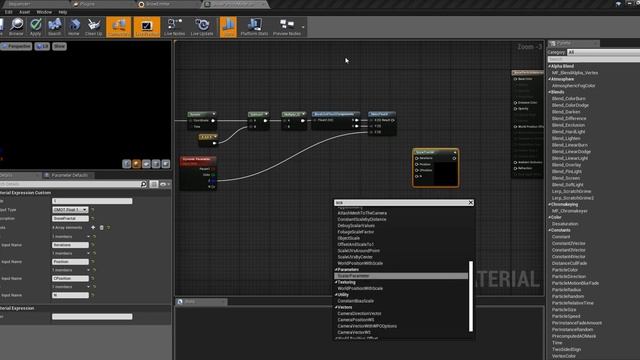
Task: Select Desaturation in the Palette
Action: [x=565, y=224]
